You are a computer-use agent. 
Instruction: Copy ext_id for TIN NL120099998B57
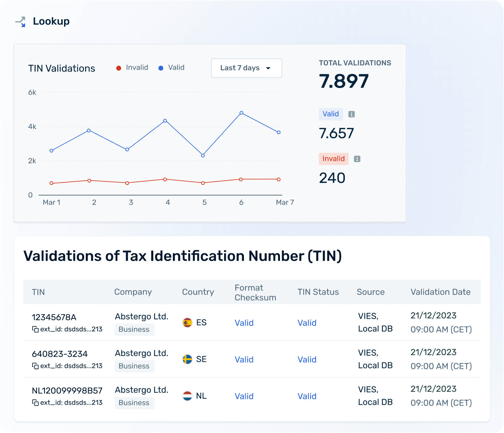35,403
